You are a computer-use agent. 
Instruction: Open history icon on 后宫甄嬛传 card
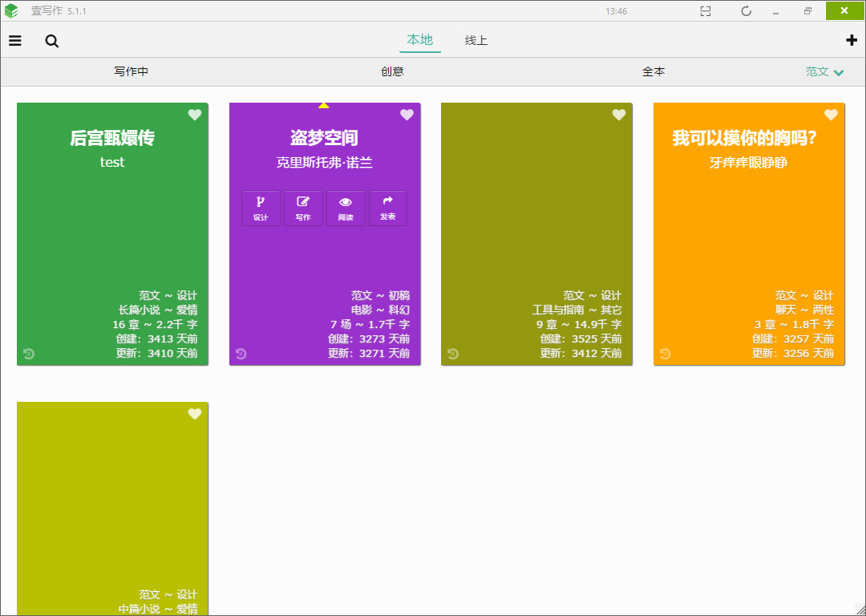29,354
